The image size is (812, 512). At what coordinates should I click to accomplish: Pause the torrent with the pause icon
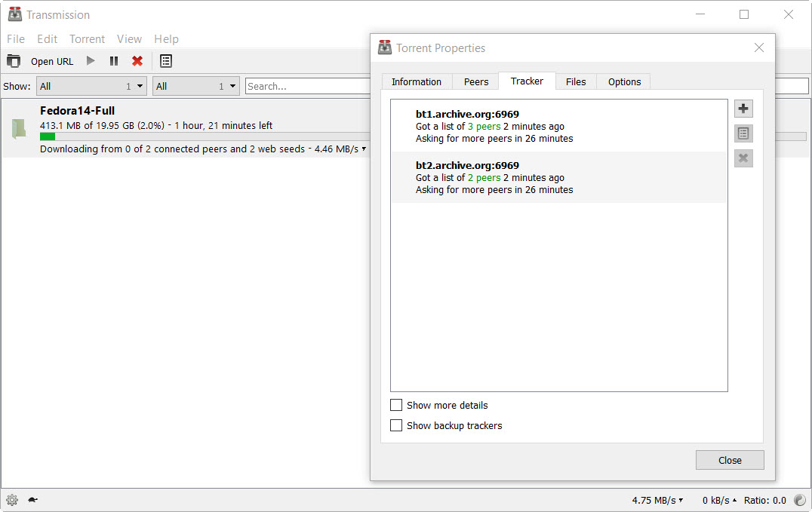click(114, 61)
